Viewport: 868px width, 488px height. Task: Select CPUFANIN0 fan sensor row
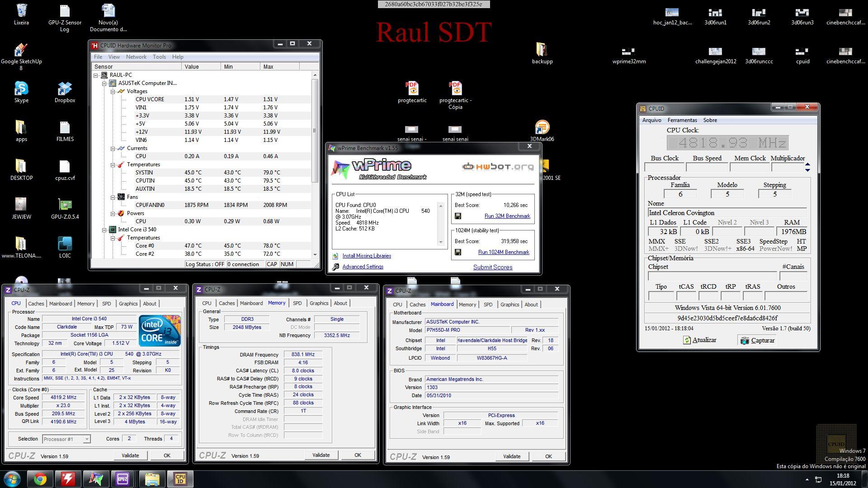click(x=202, y=205)
